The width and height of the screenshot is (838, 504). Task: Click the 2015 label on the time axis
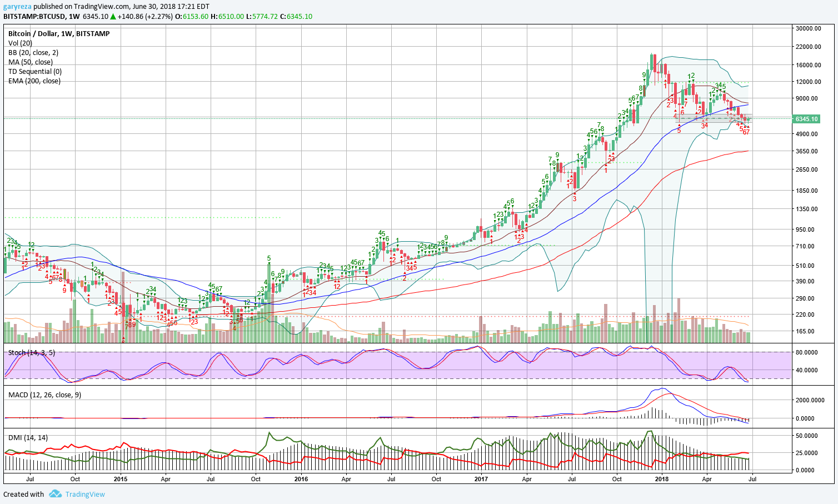pyautogui.click(x=121, y=478)
